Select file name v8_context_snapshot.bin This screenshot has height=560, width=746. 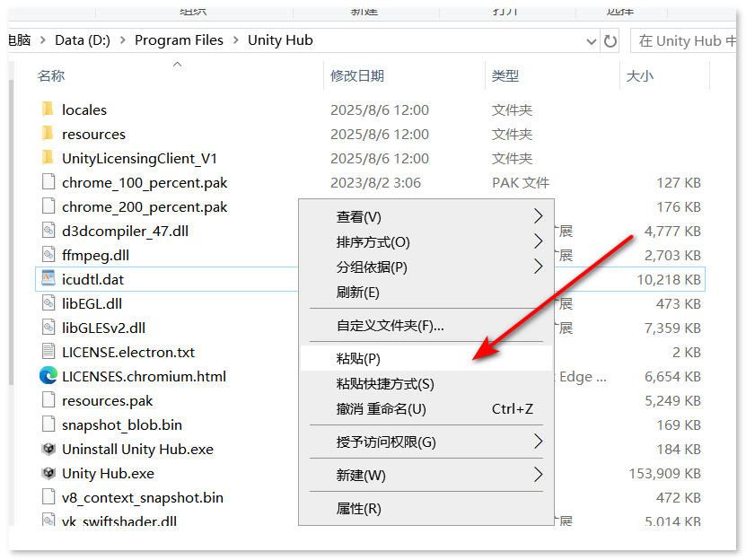143,498
